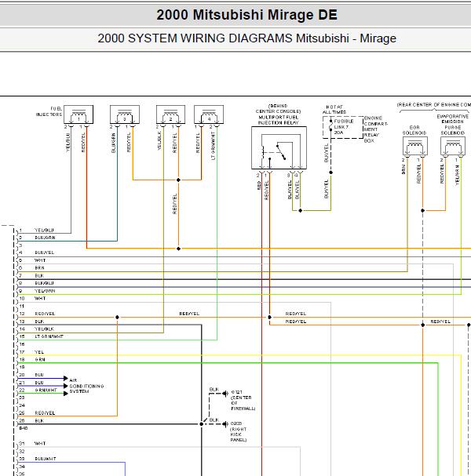Click the 'AIR CONDITIONING SYSTEM' label
471x476 pixels.
pos(86,386)
